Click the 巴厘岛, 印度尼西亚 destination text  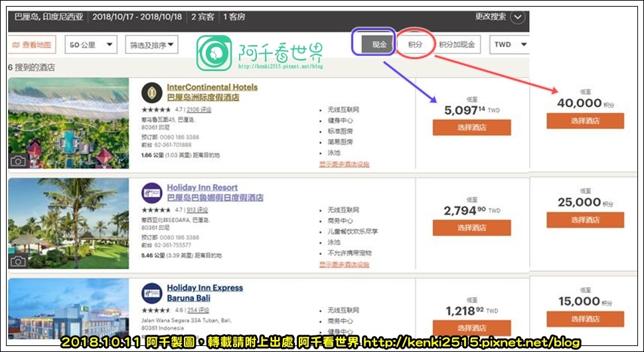(x=49, y=17)
